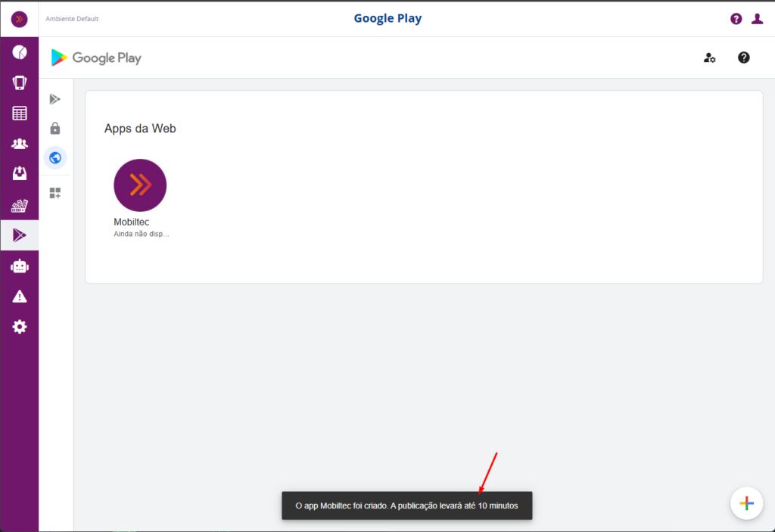Open the table grid sidebar icon
This screenshot has width=775, height=532.
19,114
